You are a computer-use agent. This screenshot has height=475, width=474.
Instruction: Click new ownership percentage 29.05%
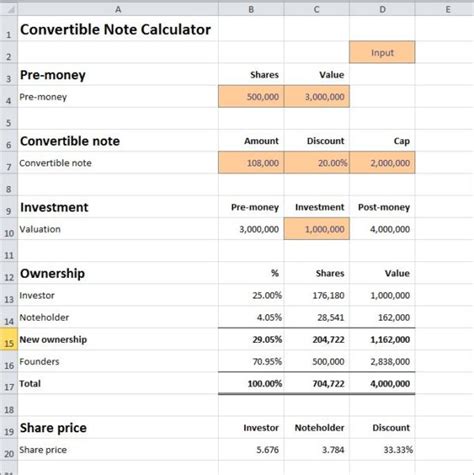(x=251, y=339)
